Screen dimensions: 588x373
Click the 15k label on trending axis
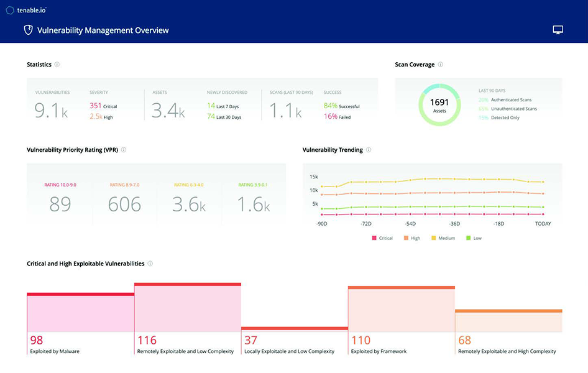(x=313, y=177)
